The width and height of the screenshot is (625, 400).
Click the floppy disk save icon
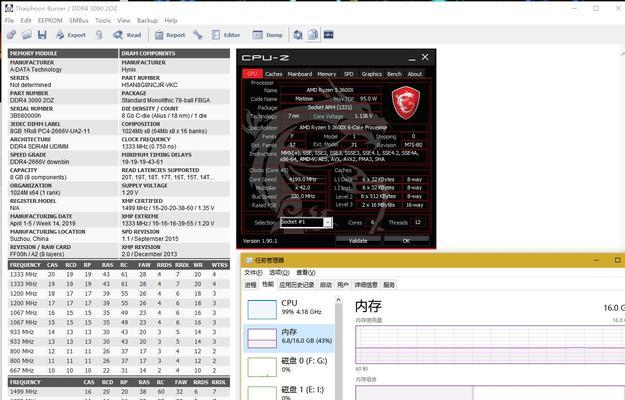42,35
